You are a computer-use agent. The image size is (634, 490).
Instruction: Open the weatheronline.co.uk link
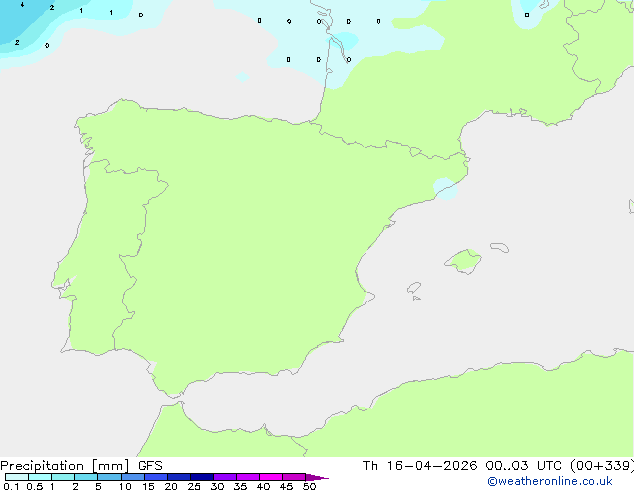tap(550, 481)
